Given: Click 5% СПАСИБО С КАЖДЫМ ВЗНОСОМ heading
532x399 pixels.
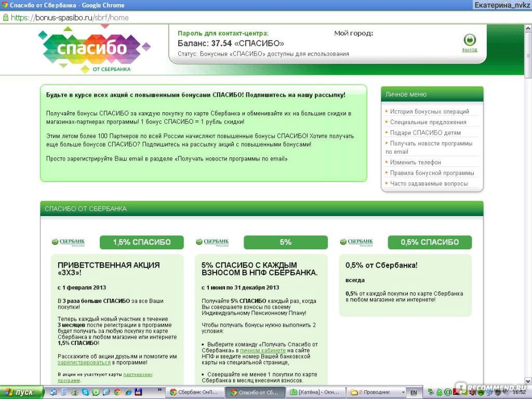Looking at the screenshot, I should point(260,269).
